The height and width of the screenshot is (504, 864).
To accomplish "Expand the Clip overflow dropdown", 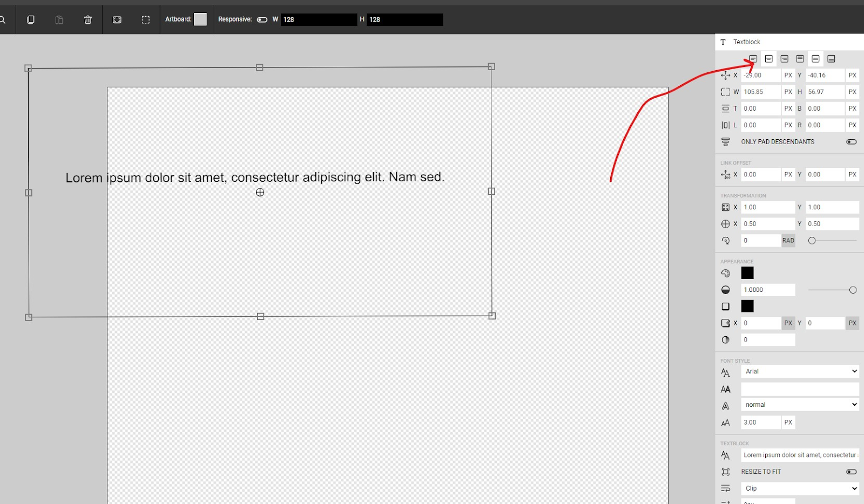I will (800, 488).
